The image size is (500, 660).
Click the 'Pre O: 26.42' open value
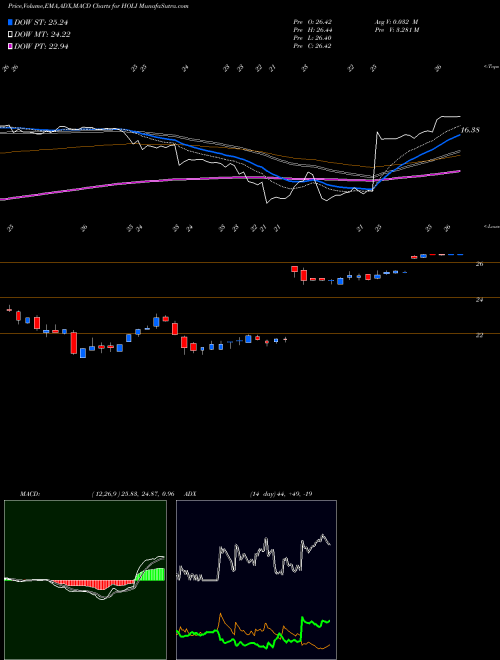point(314,22)
